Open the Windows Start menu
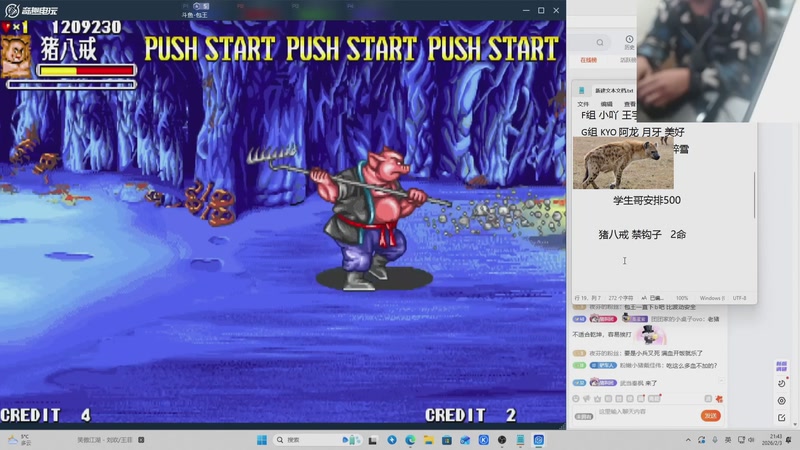Screen dimensions: 800x450 [x=262, y=440]
